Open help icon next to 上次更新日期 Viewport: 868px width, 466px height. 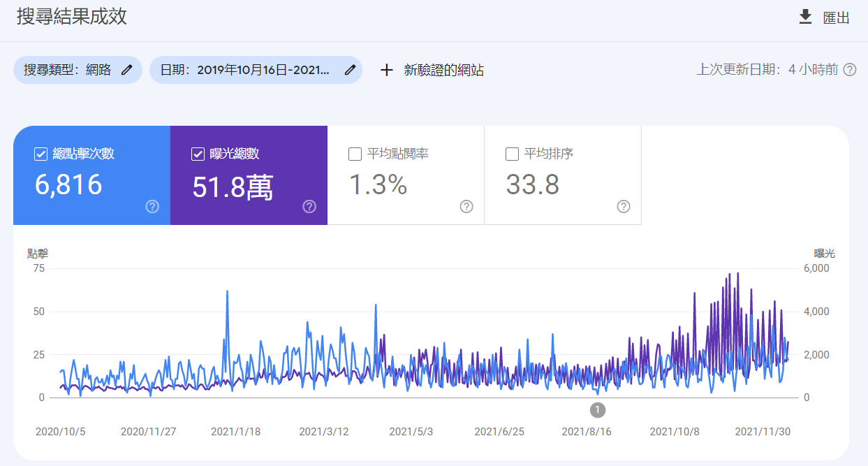[850, 70]
